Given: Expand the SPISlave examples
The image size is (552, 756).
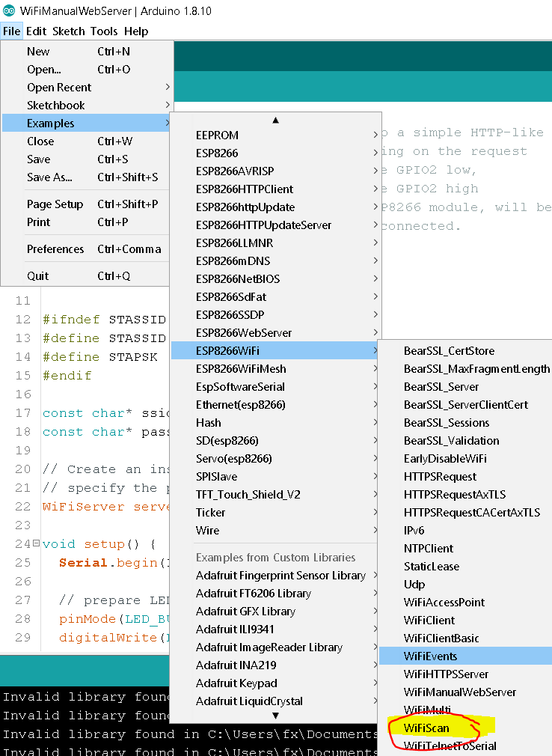Looking at the screenshot, I should [x=275, y=476].
